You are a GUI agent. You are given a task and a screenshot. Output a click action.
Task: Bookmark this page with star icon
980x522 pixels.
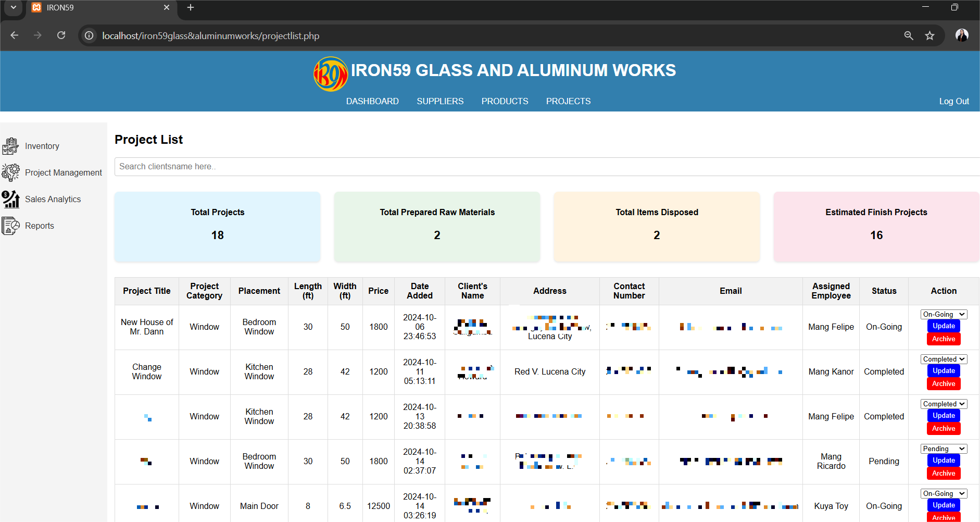929,35
